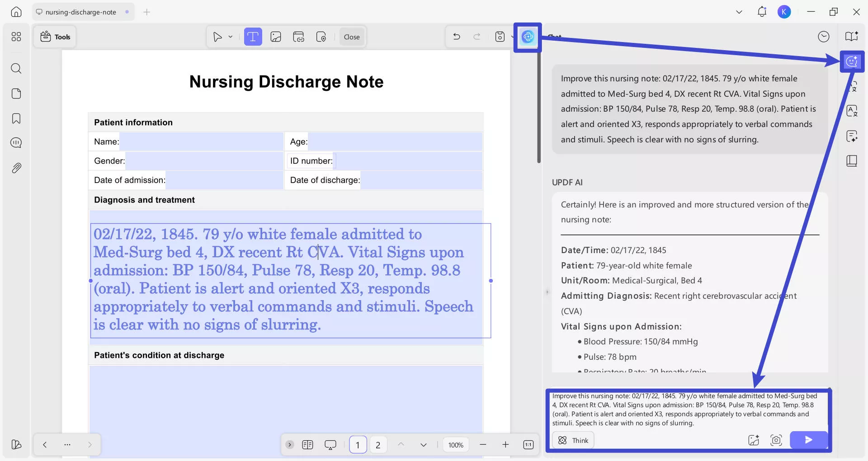Collapse the bottom page toolbar arrow
Screen dimensions: 868x461
pos(290,445)
